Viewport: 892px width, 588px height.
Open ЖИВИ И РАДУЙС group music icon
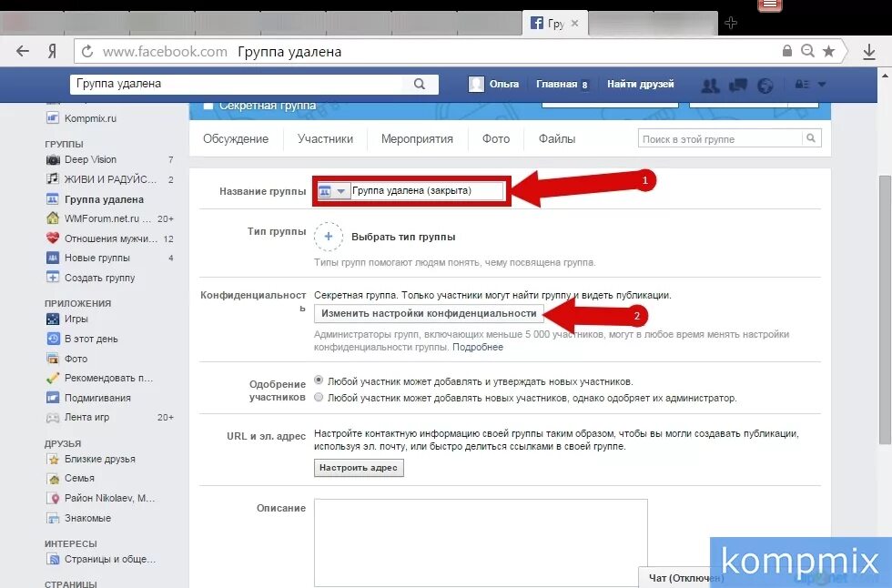(x=53, y=178)
